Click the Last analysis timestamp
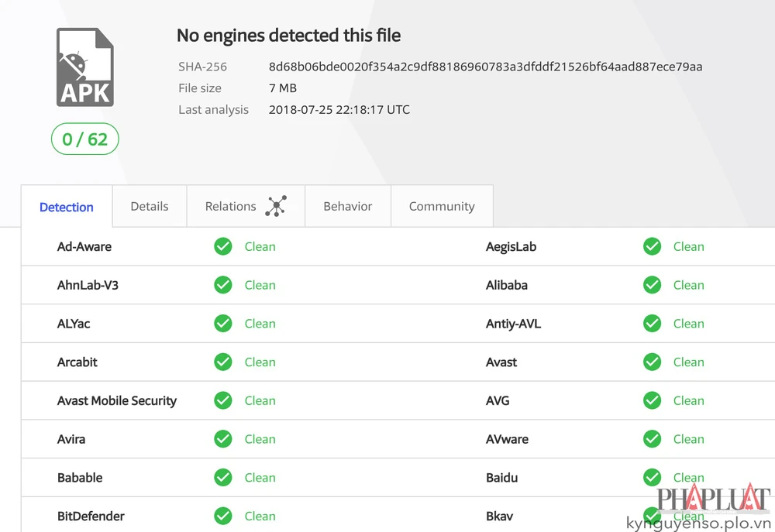Screen dimensions: 775x532 339,109
